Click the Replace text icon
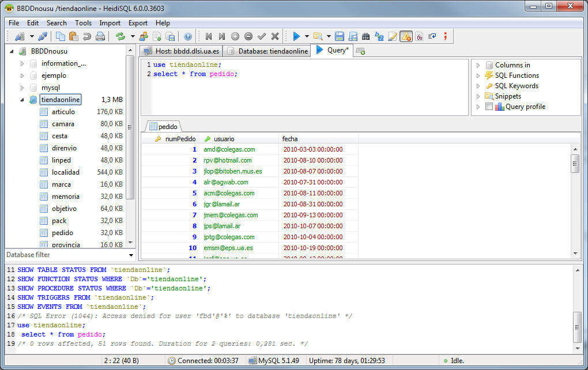Image resolution: width=588 pixels, height=370 pixels. click(379, 36)
